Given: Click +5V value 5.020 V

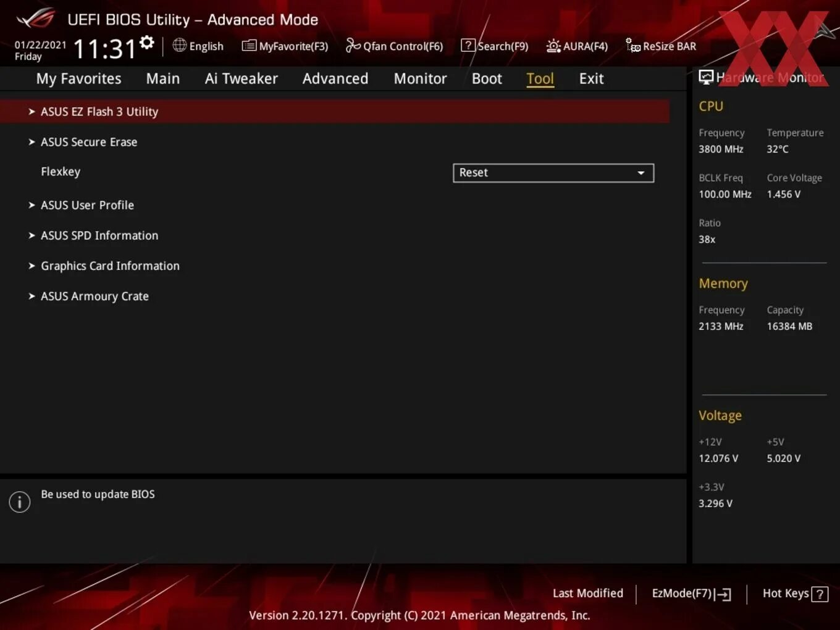Looking at the screenshot, I should point(783,458).
